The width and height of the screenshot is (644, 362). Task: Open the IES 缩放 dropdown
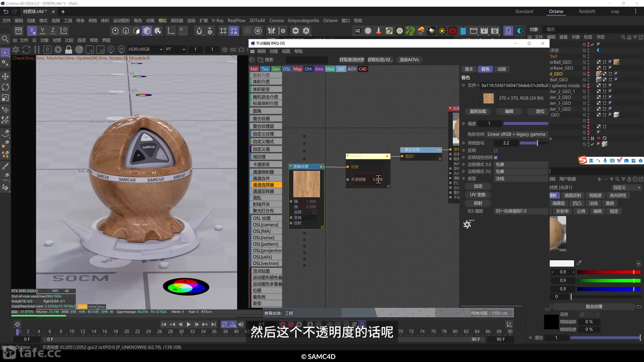click(x=521, y=211)
